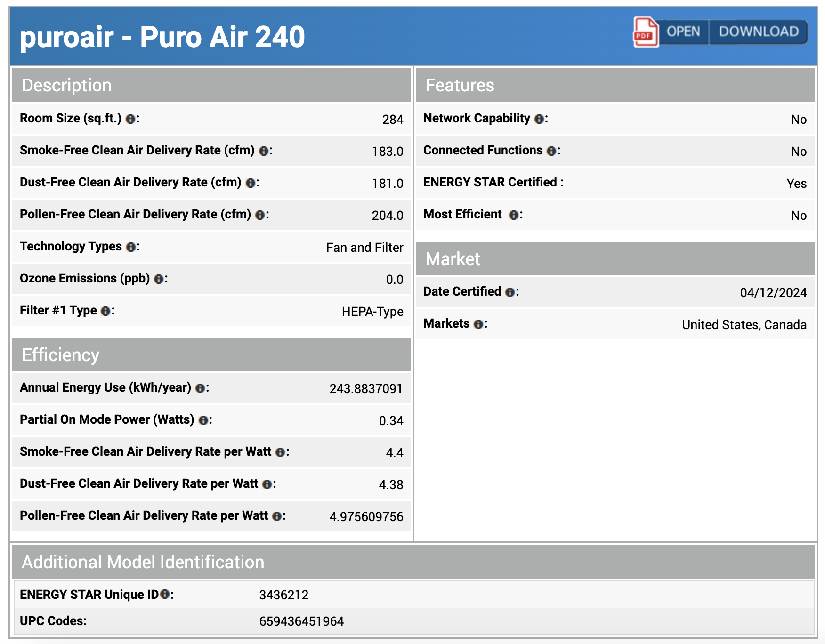Click the OPEN button

684,32
